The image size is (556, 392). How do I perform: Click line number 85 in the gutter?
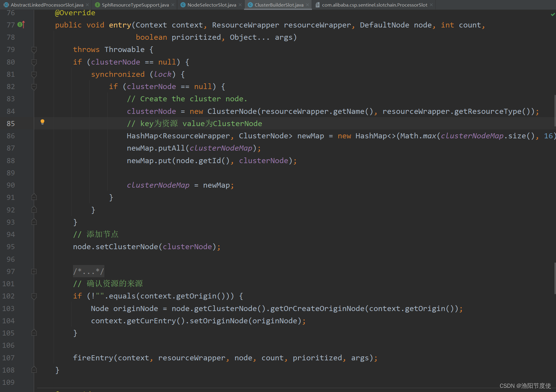coord(11,123)
